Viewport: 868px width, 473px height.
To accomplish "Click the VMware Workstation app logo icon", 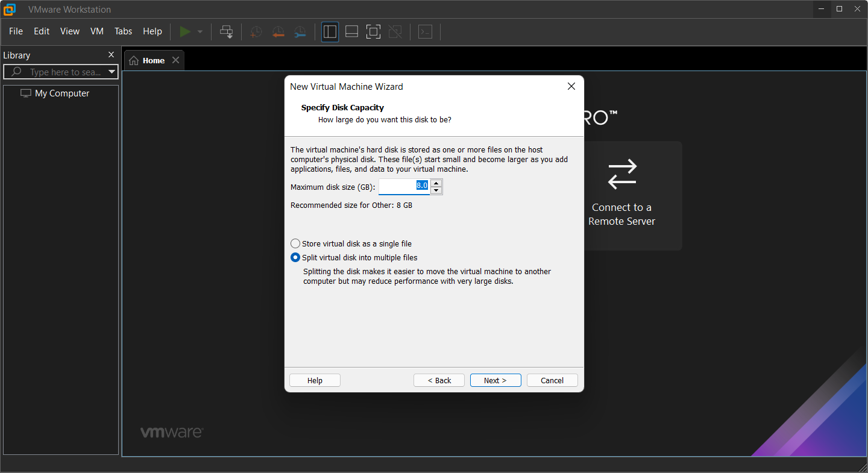I will point(10,9).
